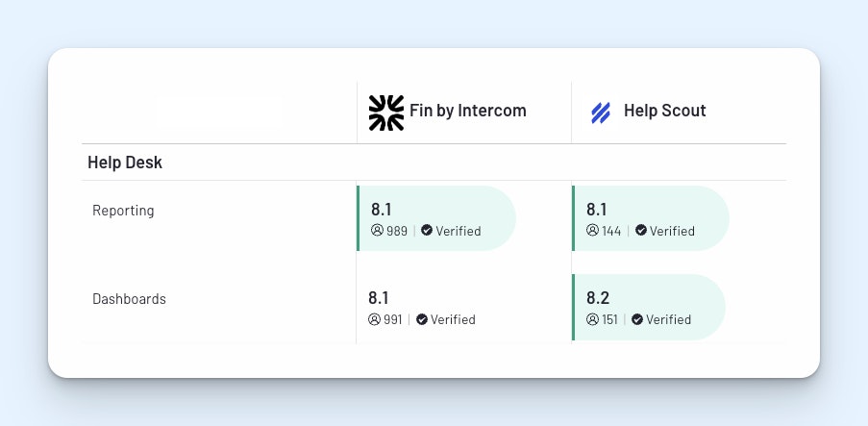Screen dimensions: 868x426
Task: Click Verified label next to 991
Action: pyautogui.click(x=453, y=319)
